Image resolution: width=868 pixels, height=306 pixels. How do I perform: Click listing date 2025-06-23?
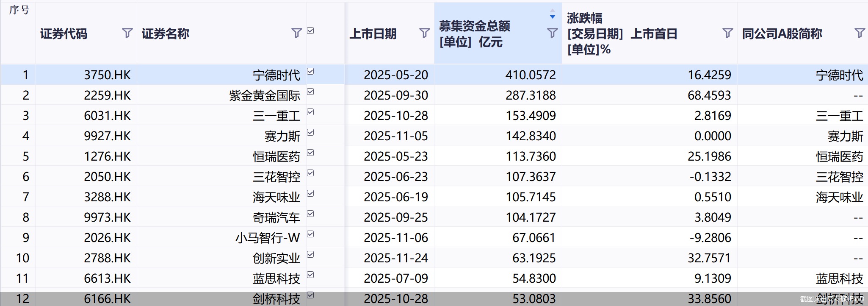(396, 177)
